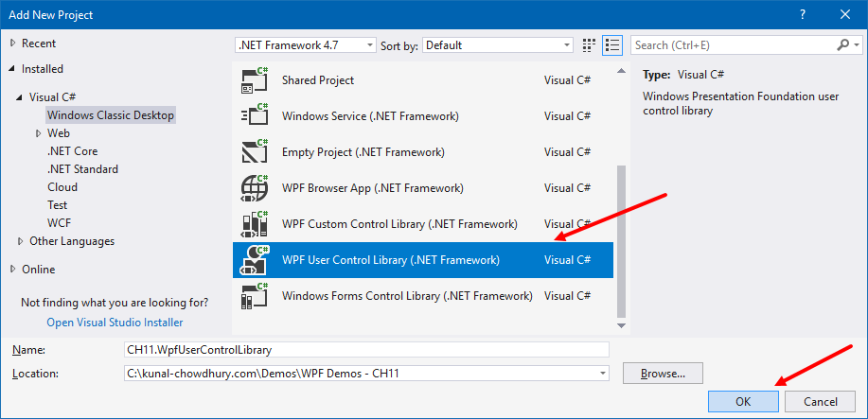Select .NET Core in the template tree
This screenshot has height=419, width=868.
pyautogui.click(x=72, y=151)
